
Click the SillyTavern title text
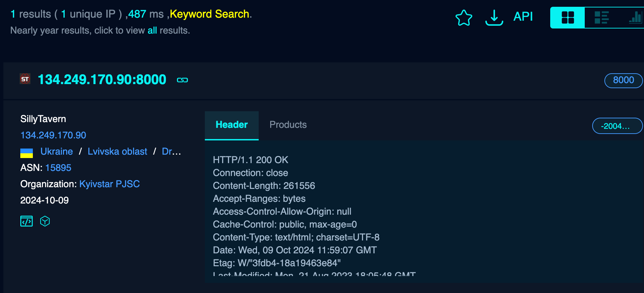pyautogui.click(x=43, y=119)
